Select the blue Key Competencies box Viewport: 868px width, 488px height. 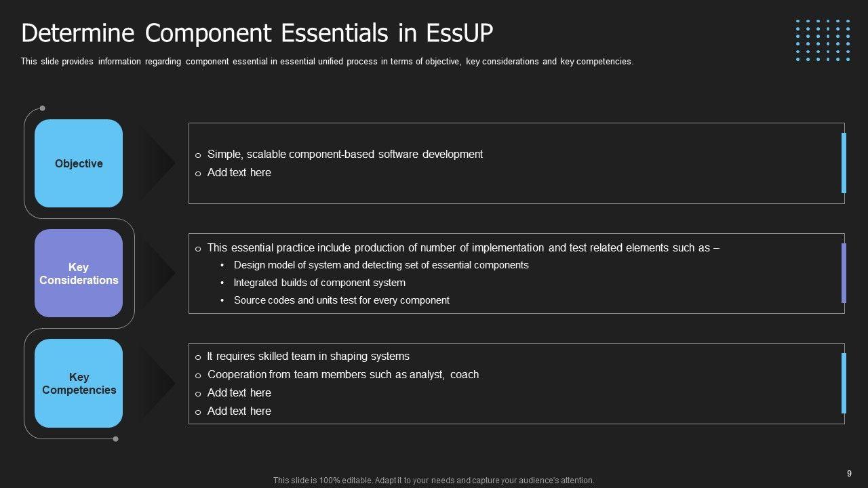tap(79, 383)
